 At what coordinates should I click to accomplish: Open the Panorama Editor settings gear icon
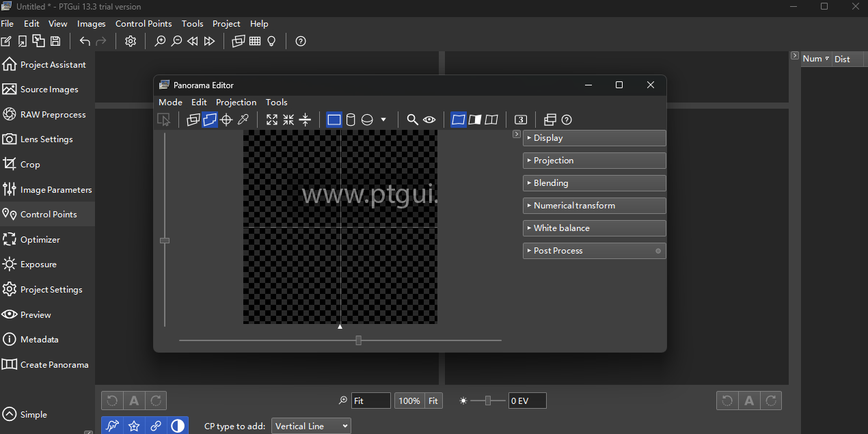pos(131,41)
